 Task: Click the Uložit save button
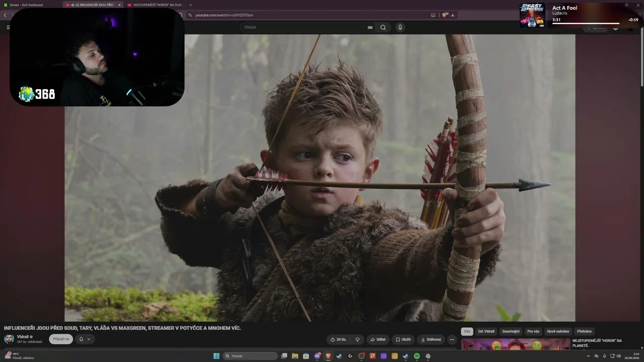point(403,339)
